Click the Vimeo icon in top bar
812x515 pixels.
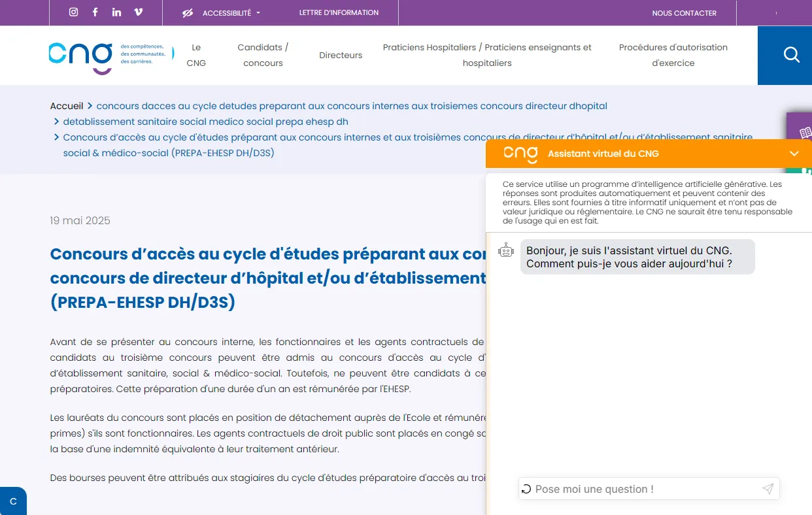[x=138, y=12]
